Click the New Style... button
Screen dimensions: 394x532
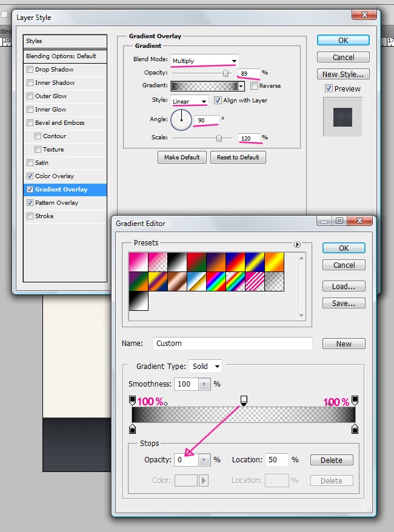click(x=342, y=74)
